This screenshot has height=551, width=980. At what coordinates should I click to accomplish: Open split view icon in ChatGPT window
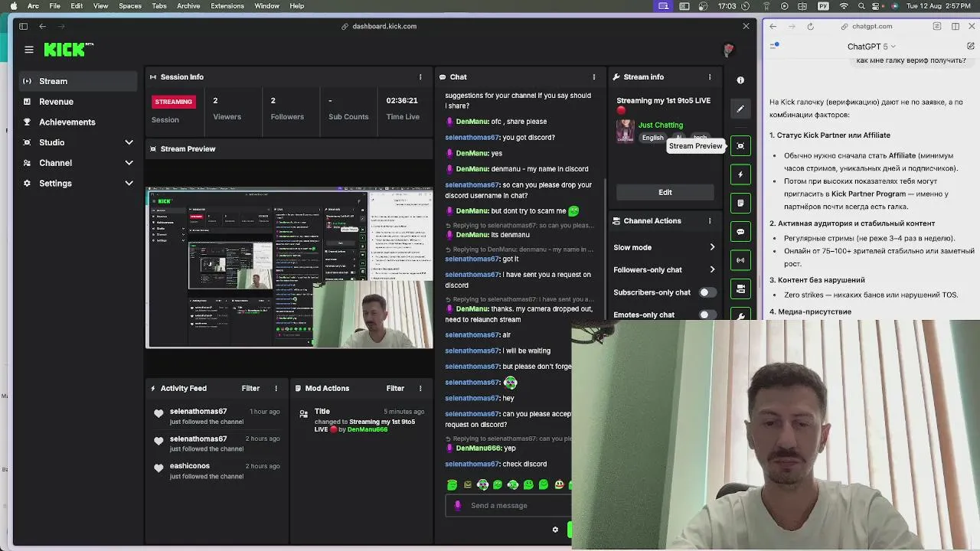click(955, 26)
